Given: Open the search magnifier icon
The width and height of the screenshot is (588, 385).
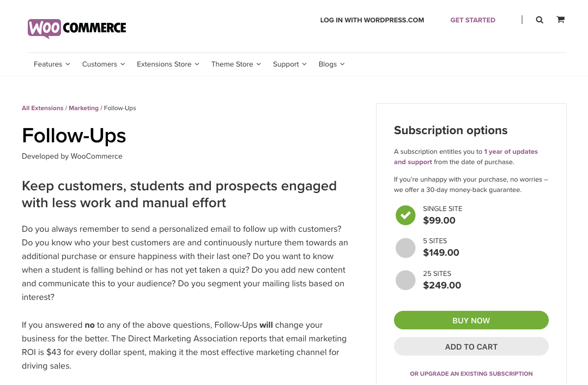Looking at the screenshot, I should point(539,20).
